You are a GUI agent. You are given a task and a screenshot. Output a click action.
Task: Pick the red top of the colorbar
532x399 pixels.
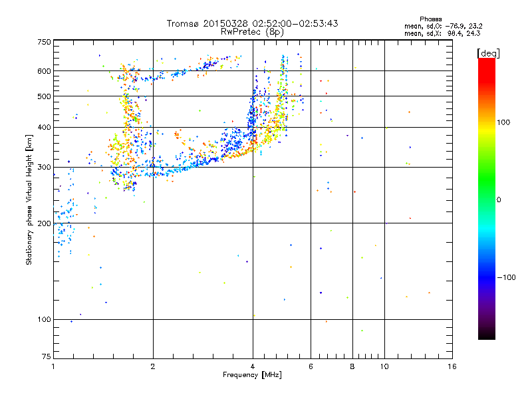coord(486,62)
